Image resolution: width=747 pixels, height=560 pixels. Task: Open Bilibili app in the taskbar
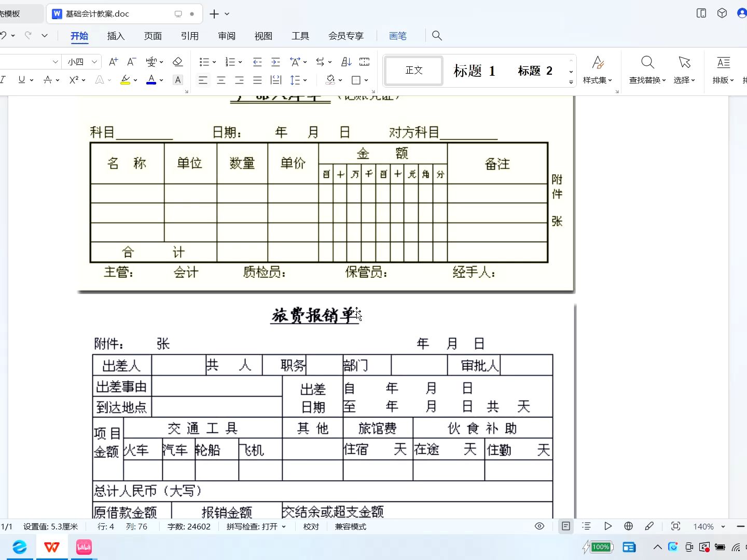[x=84, y=547]
